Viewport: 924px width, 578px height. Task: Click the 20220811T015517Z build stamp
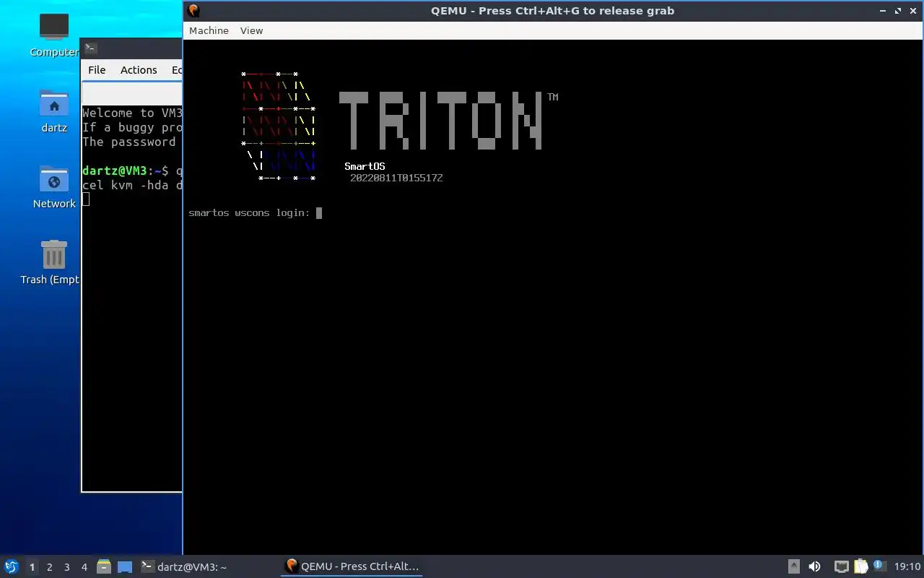(x=396, y=178)
